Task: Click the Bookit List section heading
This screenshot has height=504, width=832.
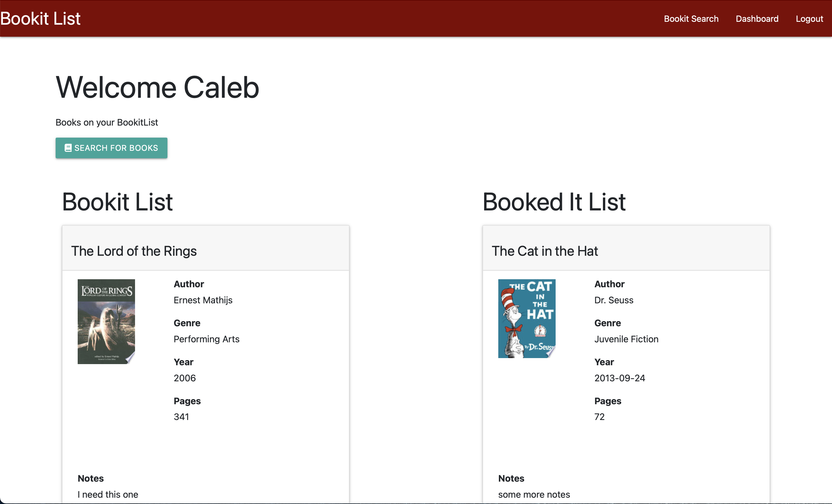Action: [118, 202]
